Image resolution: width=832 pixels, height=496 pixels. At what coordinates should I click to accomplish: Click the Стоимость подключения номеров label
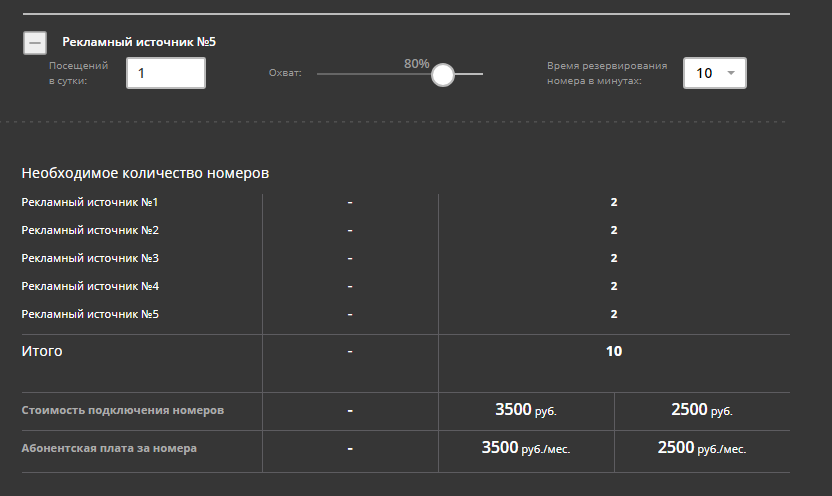click(123, 410)
